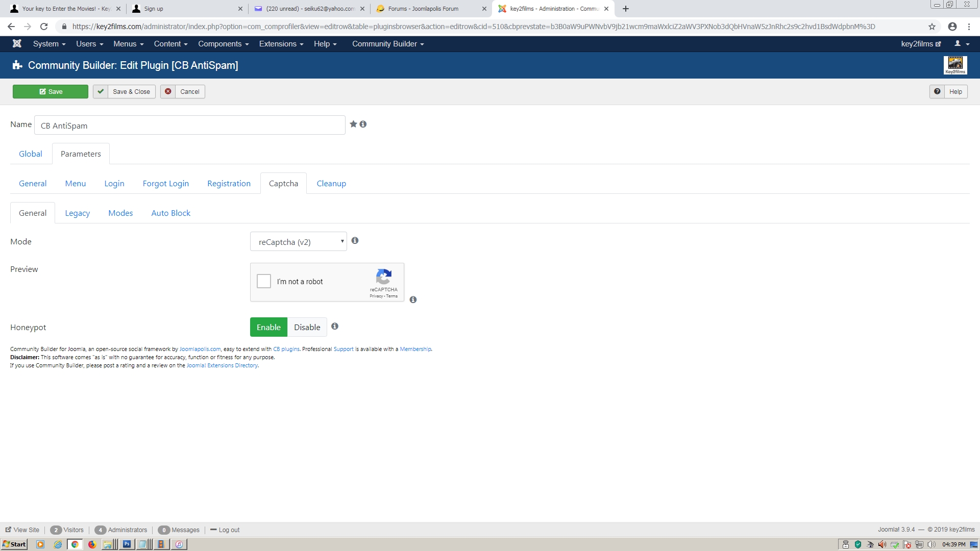Open the Modes sub-tab
The width and height of the screenshot is (980, 551).
[120, 213]
